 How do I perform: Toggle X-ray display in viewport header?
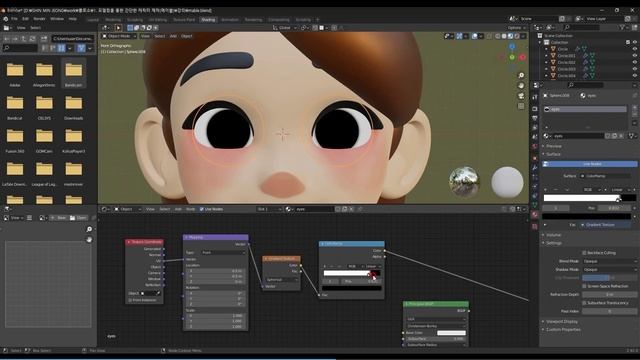click(489, 36)
